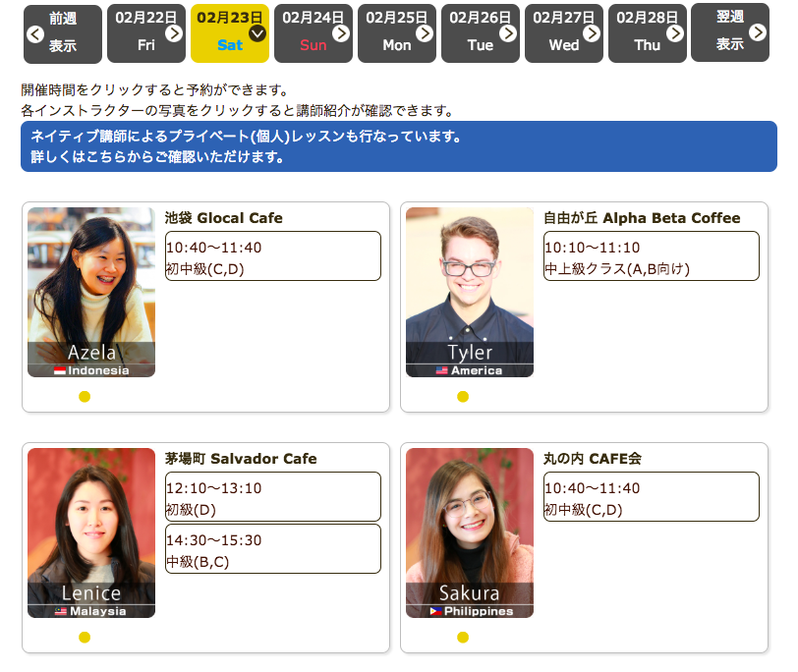The image size is (798, 672).
Task: Book Lenice's 14:30–15:30 intermediate class
Action: pos(272,549)
